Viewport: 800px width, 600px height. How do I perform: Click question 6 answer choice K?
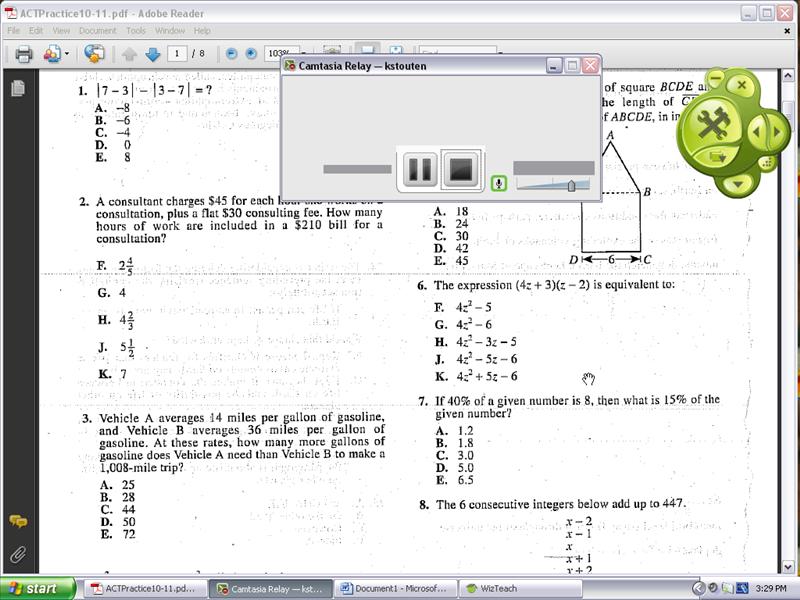476,377
